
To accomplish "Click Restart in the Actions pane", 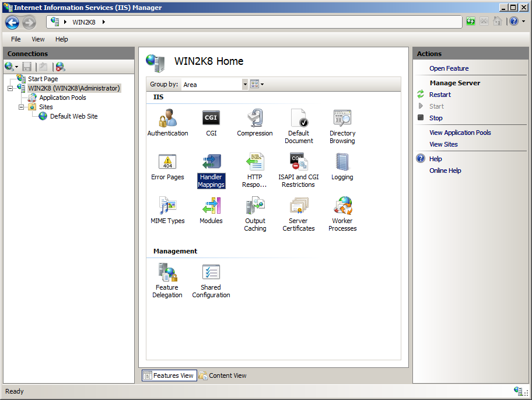I will coord(440,95).
